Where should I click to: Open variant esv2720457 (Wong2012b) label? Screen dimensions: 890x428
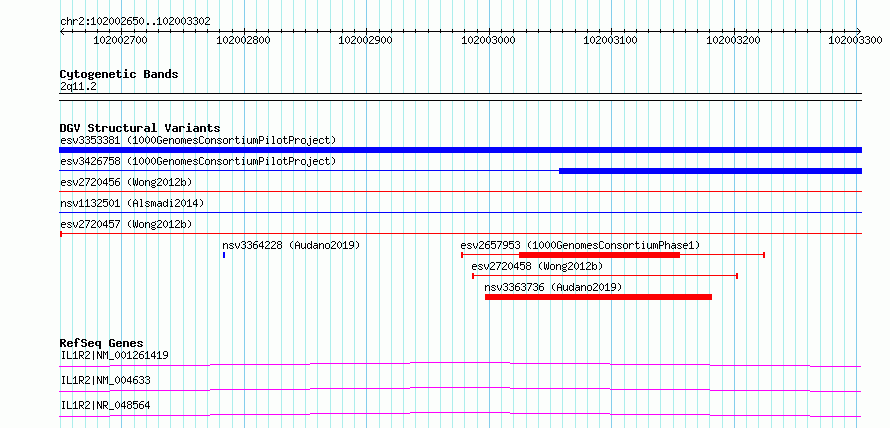(x=126, y=224)
